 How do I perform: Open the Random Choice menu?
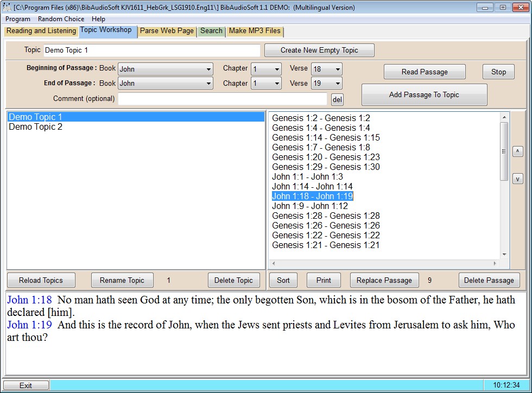coord(61,19)
